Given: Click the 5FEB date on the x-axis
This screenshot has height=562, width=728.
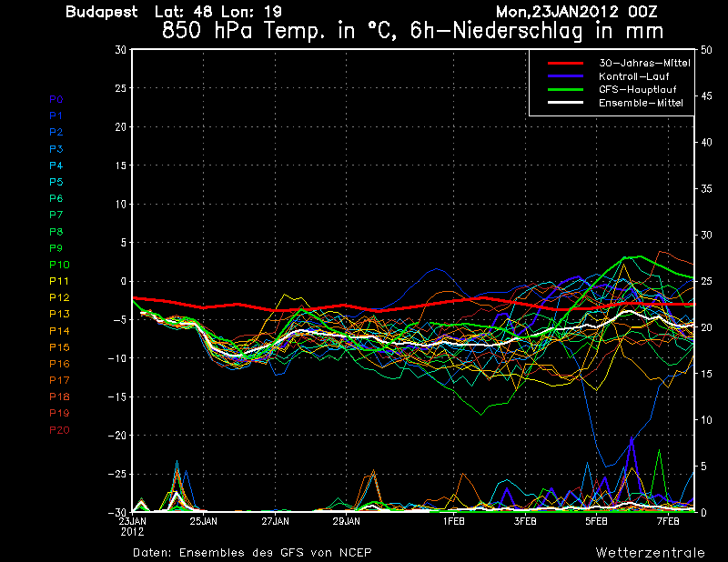Looking at the screenshot, I should [596, 522].
